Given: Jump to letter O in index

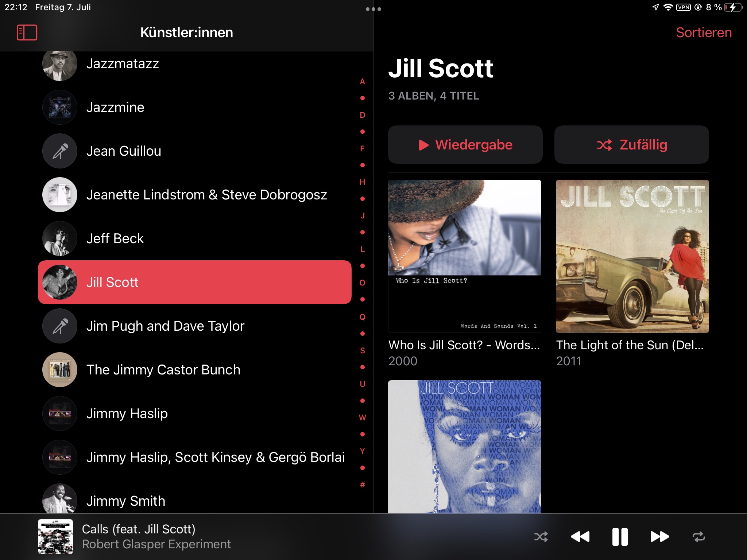Looking at the screenshot, I should tap(362, 283).
